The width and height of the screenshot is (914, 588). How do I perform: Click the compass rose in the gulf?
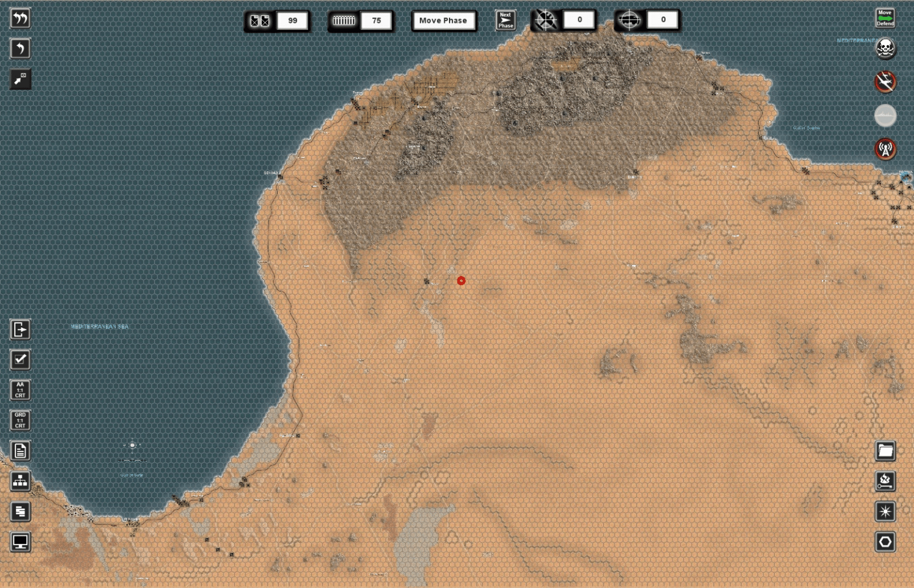pyautogui.click(x=132, y=445)
